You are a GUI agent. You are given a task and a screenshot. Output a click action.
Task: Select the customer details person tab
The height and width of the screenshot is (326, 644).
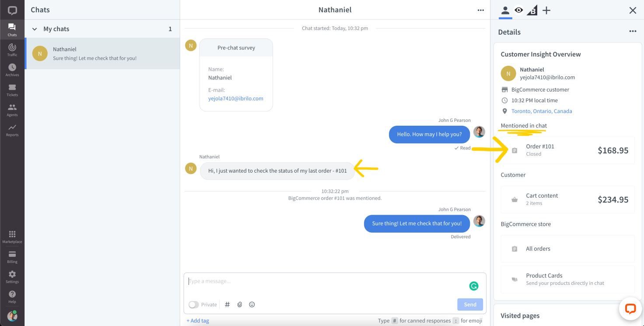pos(505,10)
